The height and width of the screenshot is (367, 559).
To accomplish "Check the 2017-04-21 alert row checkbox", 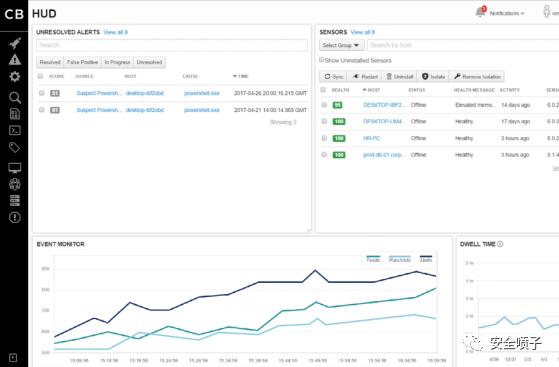I will pyautogui.click(x=41, y=110).
